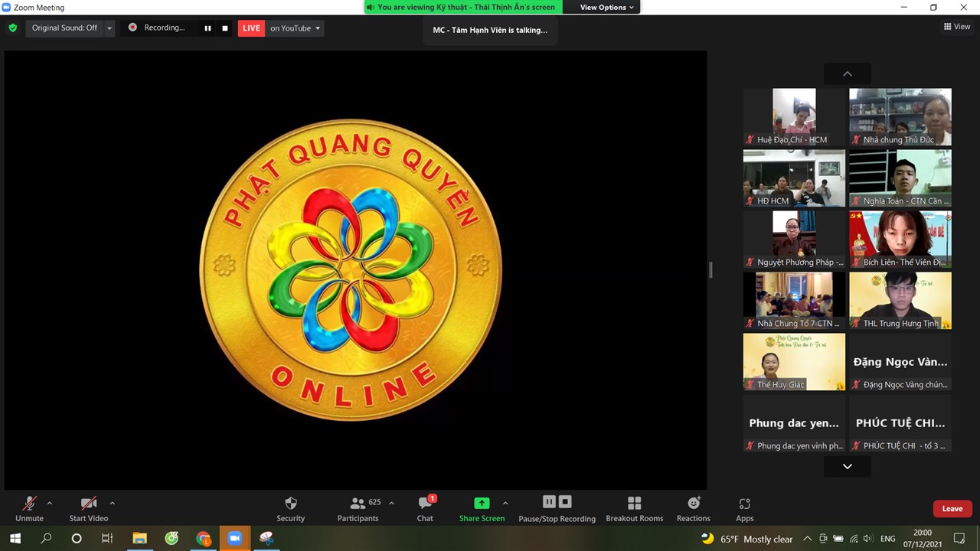Stop recording in the top recording bar

[225, 28]
